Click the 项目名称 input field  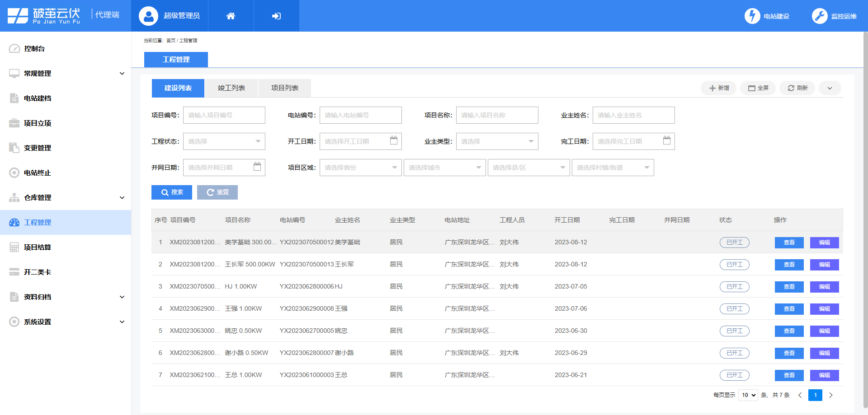(x=496, y=115)
